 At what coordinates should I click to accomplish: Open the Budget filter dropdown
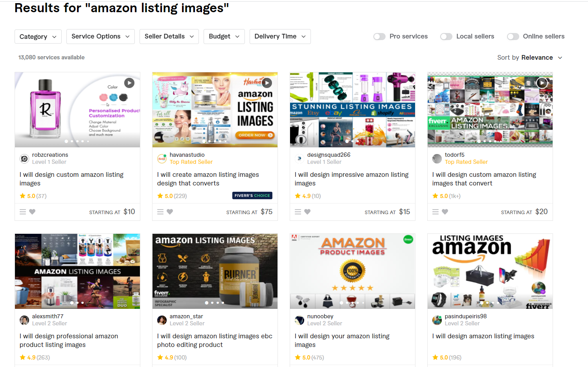pos(224,37)
